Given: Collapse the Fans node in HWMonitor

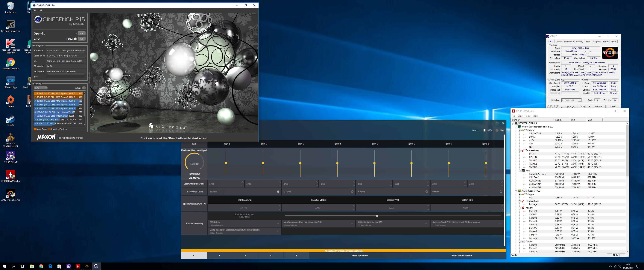Looking at the screenshot, I should click(x=520, y=171).
